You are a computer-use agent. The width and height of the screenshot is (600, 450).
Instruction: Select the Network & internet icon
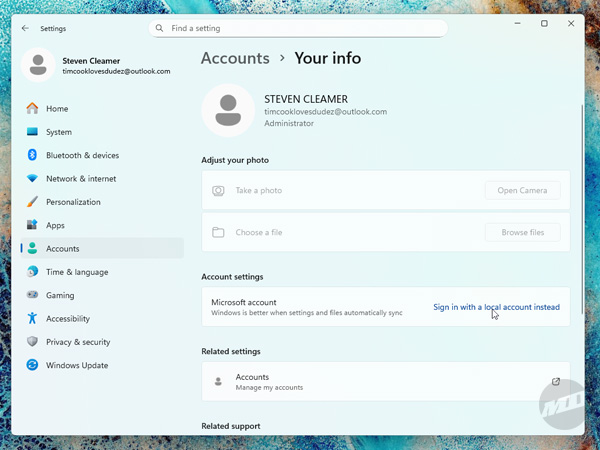point(33,179)
